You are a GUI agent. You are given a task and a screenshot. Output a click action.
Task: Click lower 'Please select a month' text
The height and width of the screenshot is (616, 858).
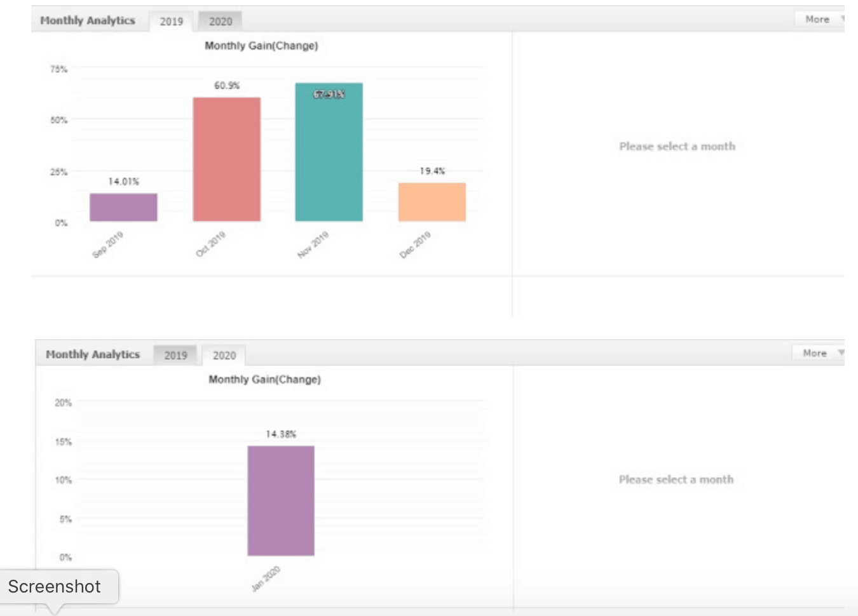click(x=676, y=479)
